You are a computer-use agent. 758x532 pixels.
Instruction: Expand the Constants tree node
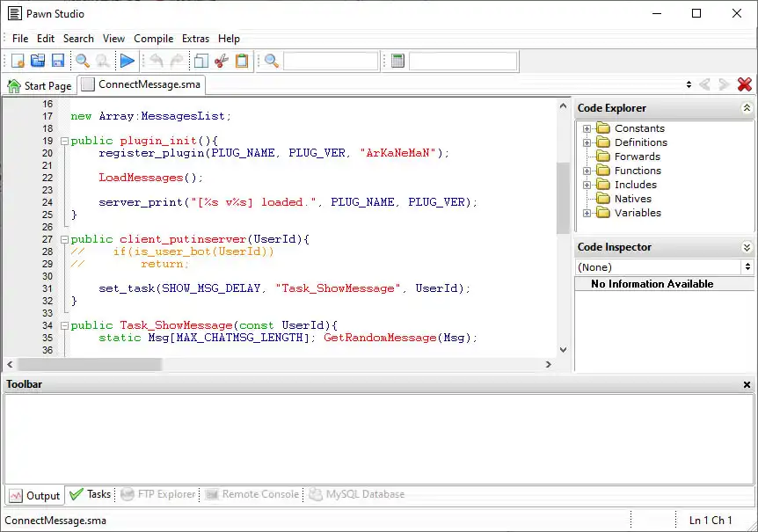point(587,128)
